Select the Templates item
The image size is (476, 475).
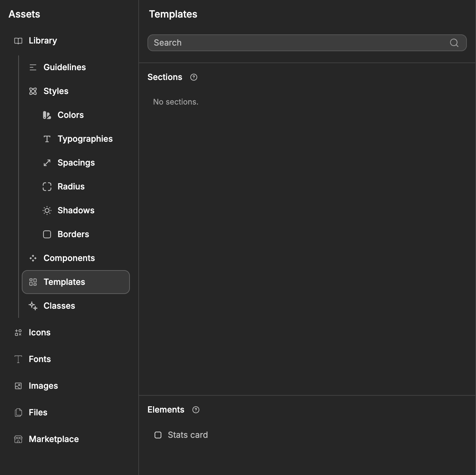click(x=76, y=282)
